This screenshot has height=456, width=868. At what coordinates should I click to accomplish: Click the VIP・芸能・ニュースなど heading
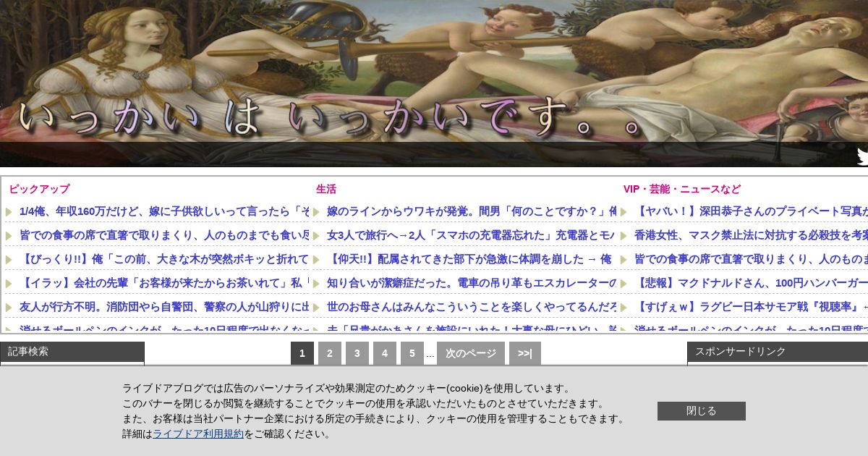click(x=682, y=189)
